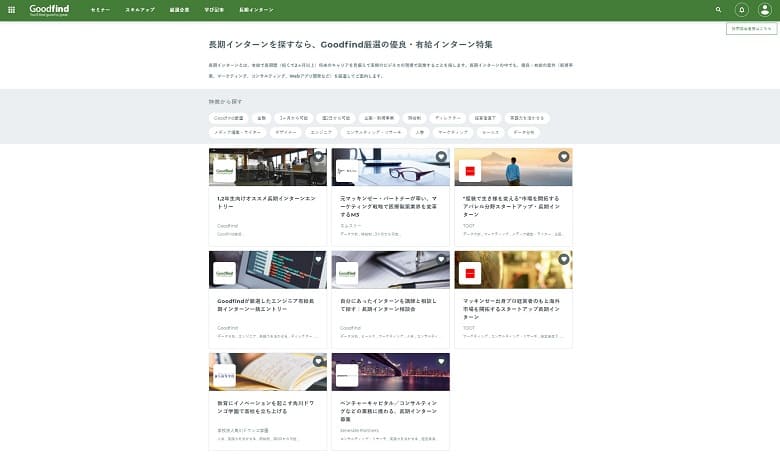Click the Goodfind logo in header
Image resolution: width=780 pixels, height=458 pixels.
pos(49,10)
